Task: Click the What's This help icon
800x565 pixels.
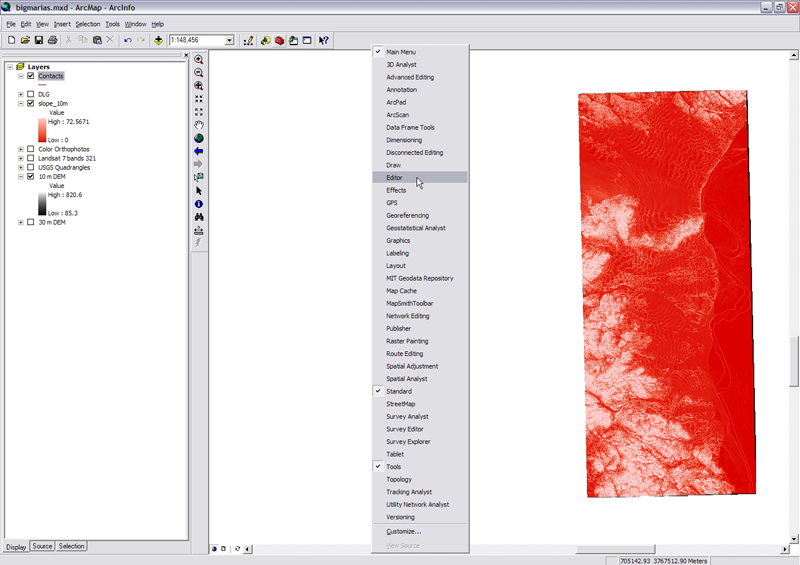Action: click(x=323, y=40)
